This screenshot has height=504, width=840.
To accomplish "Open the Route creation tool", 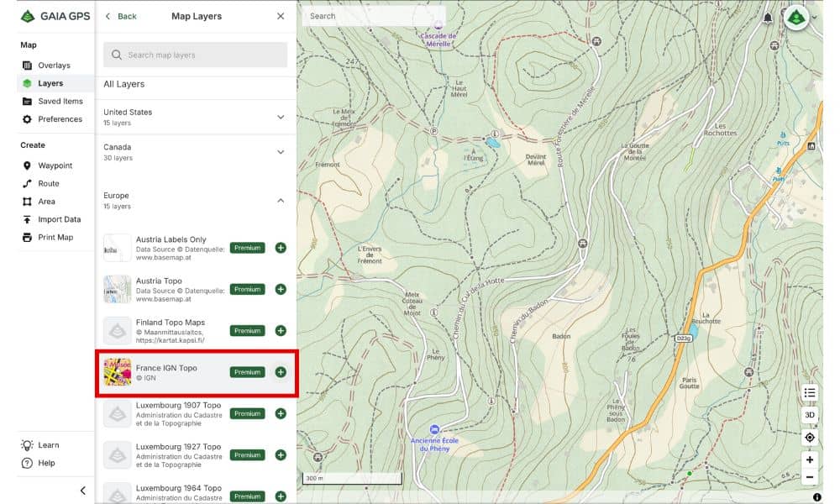I will pos(47,183).
